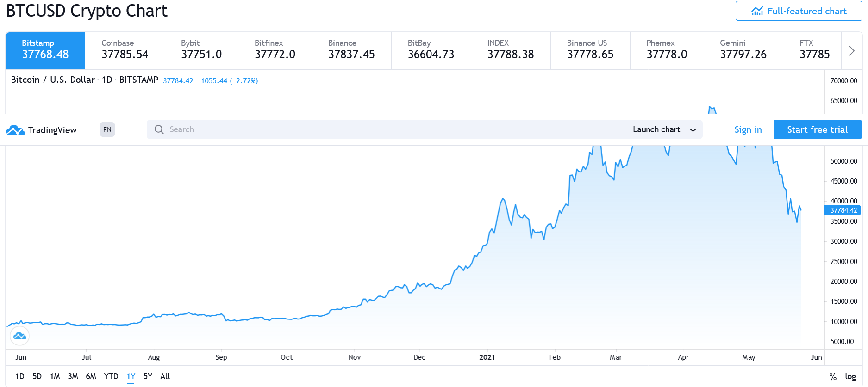This screenshot has width=868, height=387.
Task: Set chart range to 5D
Action: click(x=37, y=376)
